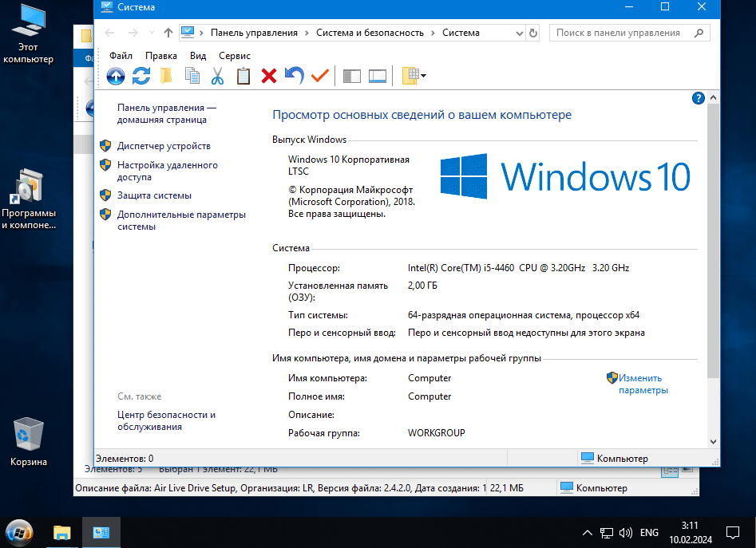Open Дополнительные параметры системы
Viewport: 756px width, 548px height.
tap(181, 220)
